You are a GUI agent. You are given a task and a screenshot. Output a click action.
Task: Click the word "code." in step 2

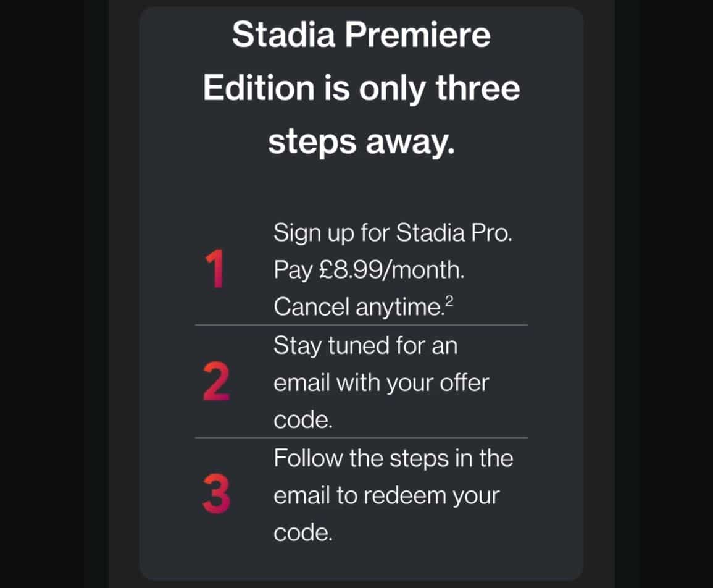(303, 420)
